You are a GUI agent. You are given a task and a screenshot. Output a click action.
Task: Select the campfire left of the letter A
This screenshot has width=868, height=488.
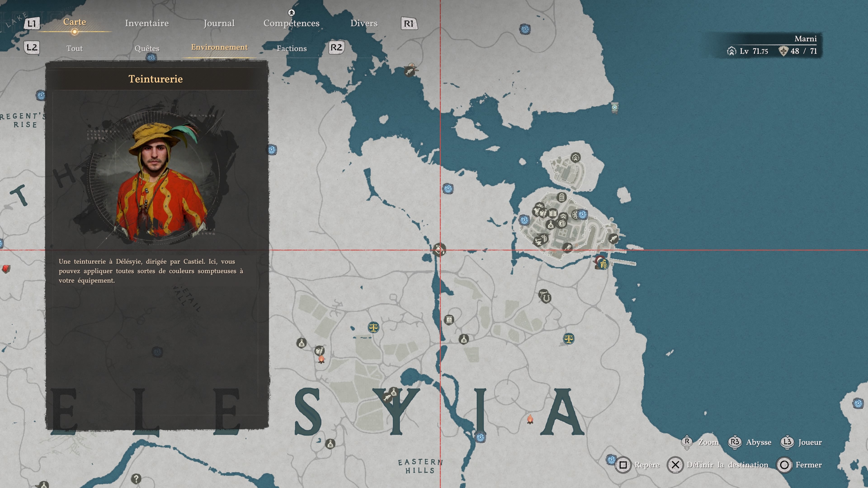pos(530,419)
